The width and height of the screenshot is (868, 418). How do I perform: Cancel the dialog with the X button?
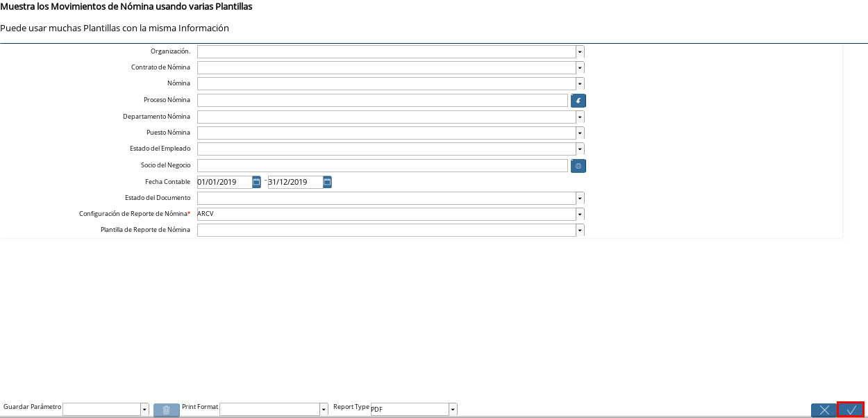point(824,410)
